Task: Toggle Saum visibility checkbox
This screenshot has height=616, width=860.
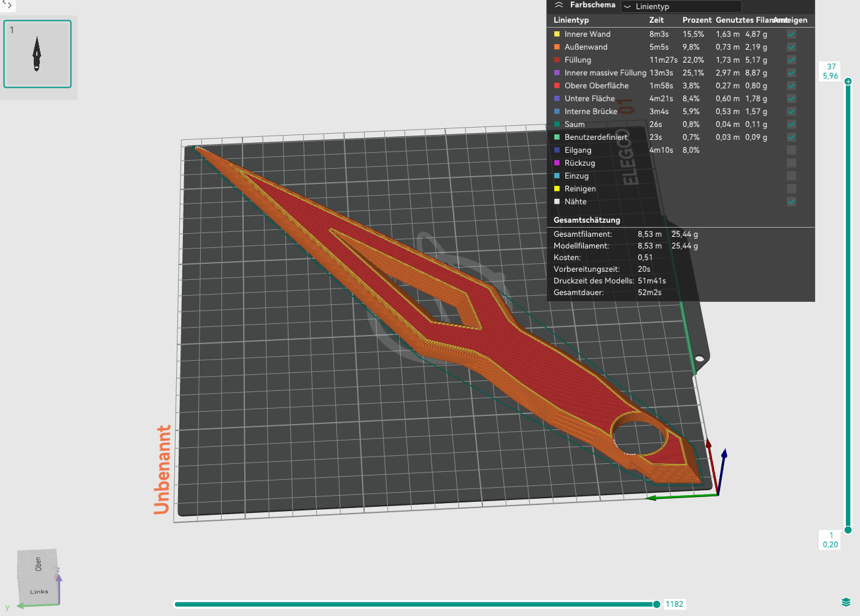Action: (791, 125)
